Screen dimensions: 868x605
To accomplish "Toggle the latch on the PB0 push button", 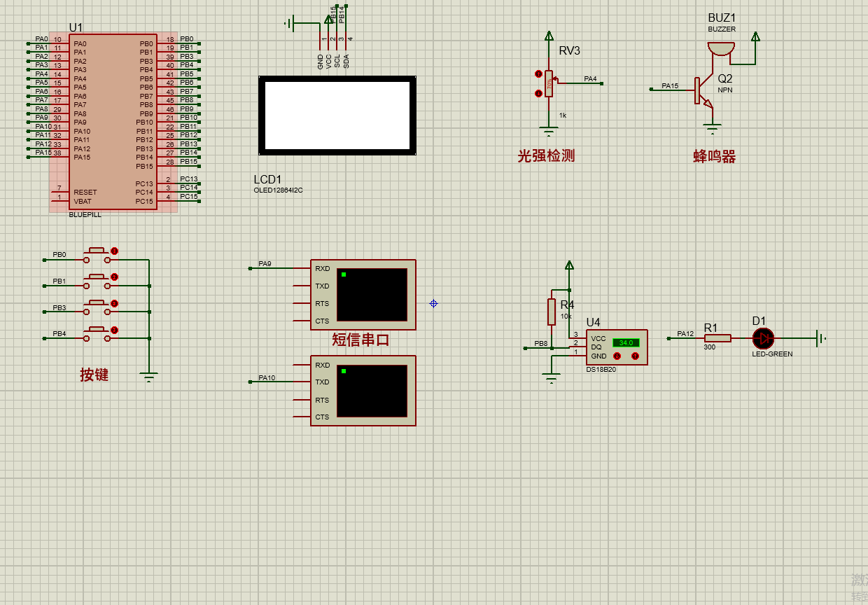I will (x=115, y=251).
